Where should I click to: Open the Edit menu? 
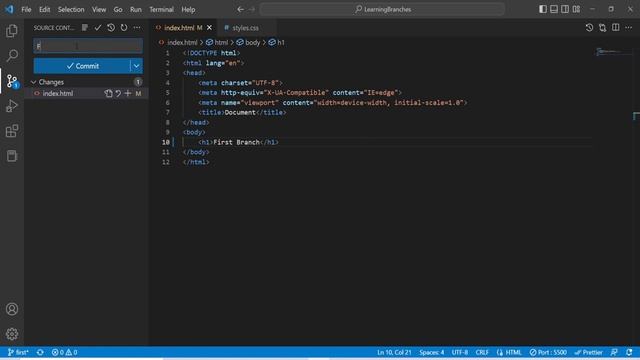(x=44, y=9)
